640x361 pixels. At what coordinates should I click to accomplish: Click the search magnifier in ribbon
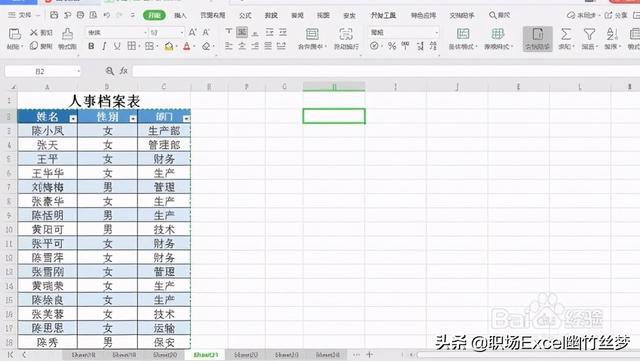point(493,16)
